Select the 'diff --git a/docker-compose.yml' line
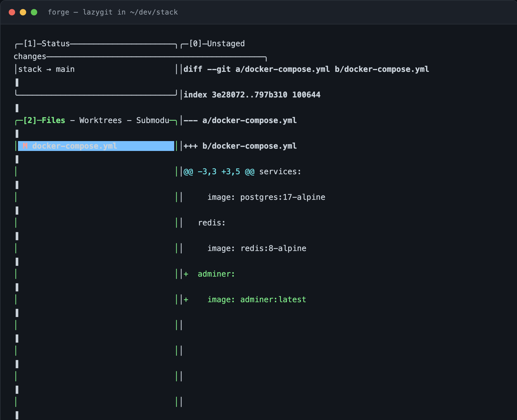 pos(306,69)
